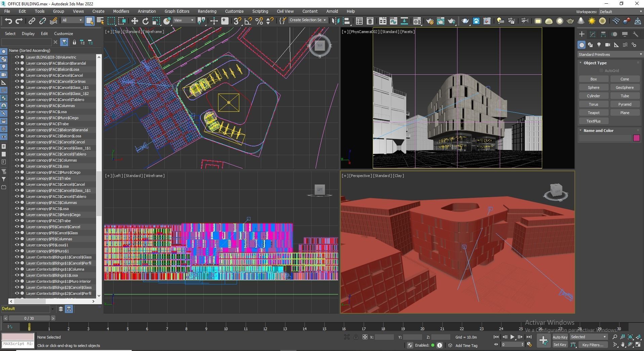
Task: Open the Standard Primitives dropdown
Action: [x=610, y=55]
